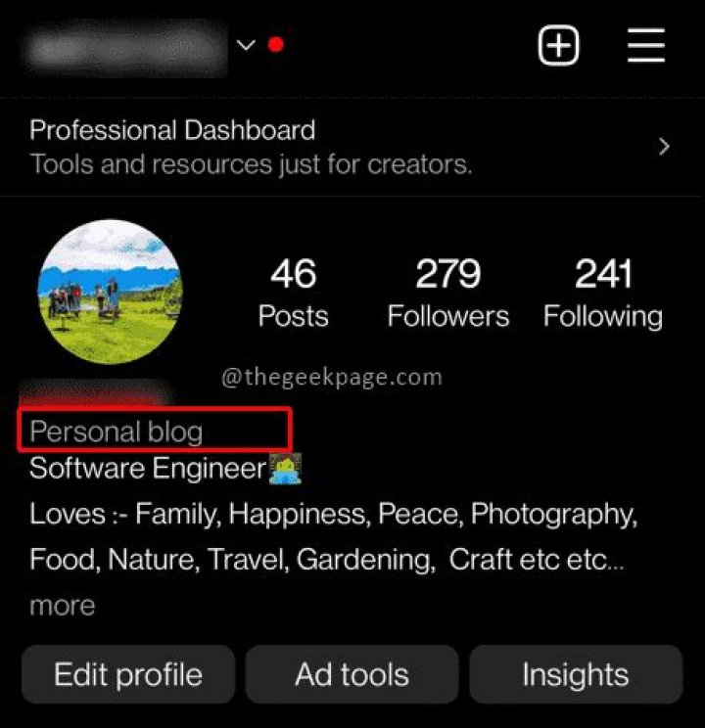The width and height of the screenshot is (705, 728).
Task: View the 46 Posts count
Action: tap(294, 293)
